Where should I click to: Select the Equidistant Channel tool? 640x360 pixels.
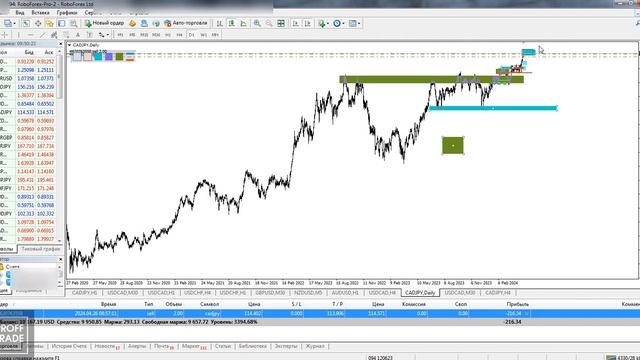point(54,35)
